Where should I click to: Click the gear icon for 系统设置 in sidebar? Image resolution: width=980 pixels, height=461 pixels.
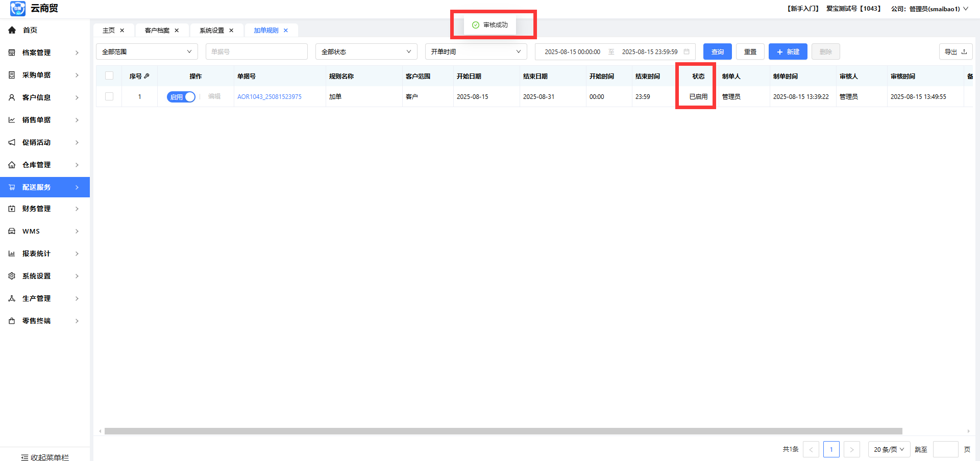click(12, 276)
